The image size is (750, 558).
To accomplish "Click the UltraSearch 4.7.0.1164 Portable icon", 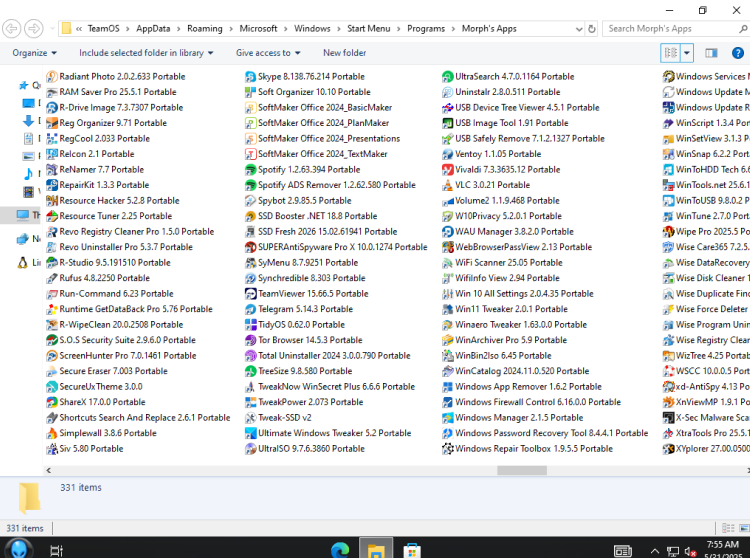I will click(x=447, y=77).
